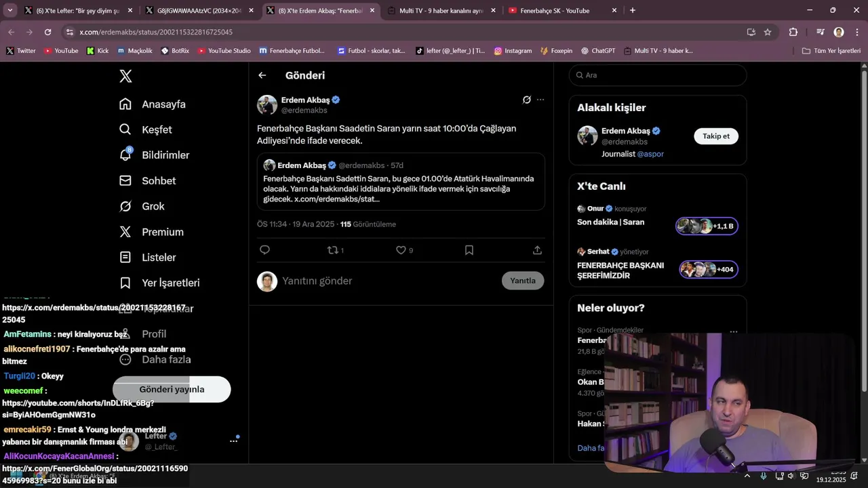The width and height of the screenshot is (868, 488).
Task: Go back with the Gönderi arrow
Action: tap(262, 75)
